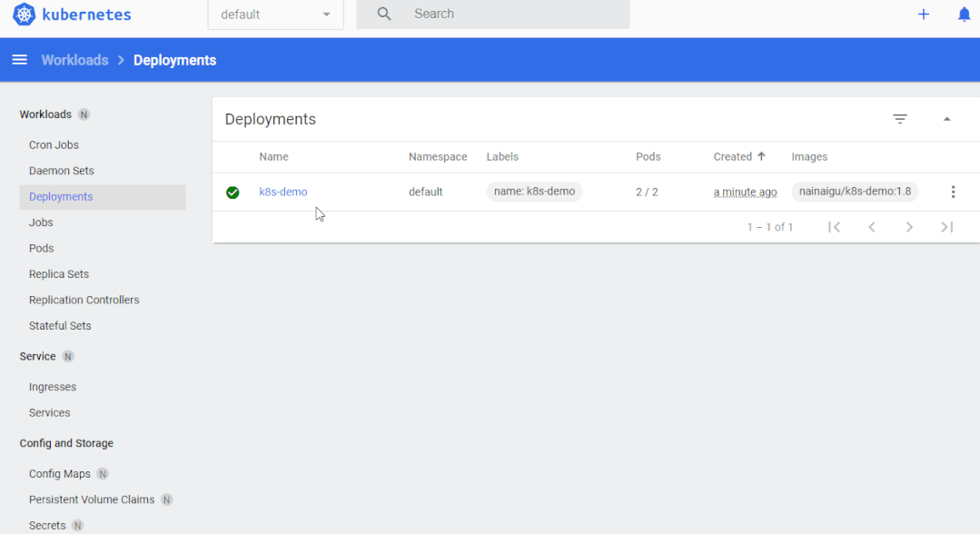Open Ingresses in the sidebar
The height and width of the screenshot is (534, 980).
coord(53,387)
